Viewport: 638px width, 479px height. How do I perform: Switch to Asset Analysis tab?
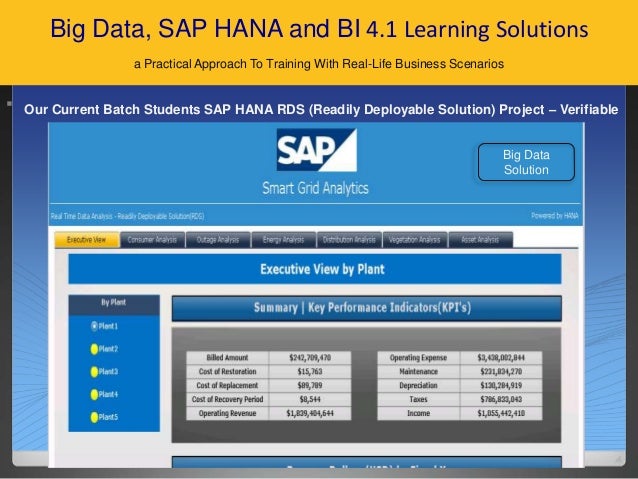[480, 240]
